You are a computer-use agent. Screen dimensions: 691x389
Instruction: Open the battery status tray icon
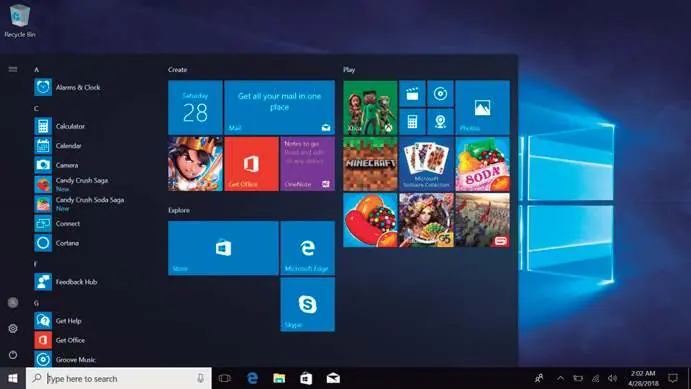578,378
